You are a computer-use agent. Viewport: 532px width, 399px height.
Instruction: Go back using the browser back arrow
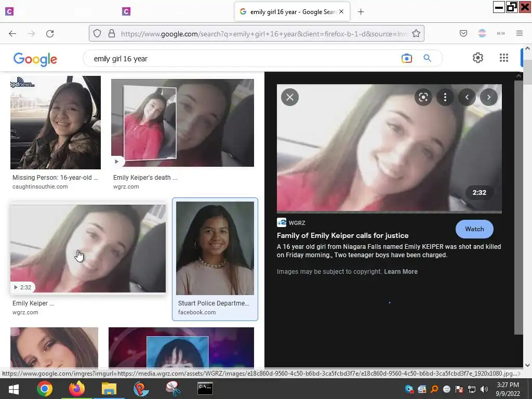coord(12,33)
